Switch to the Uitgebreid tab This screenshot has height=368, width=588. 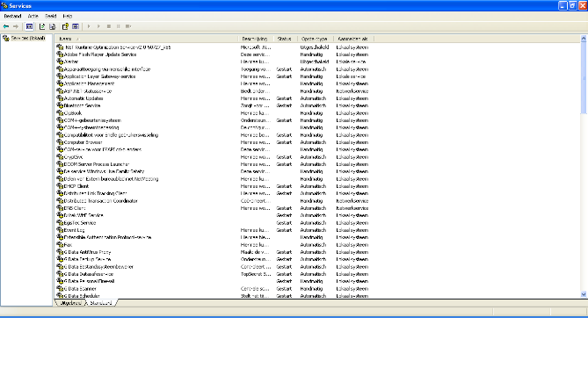(69, 302)
